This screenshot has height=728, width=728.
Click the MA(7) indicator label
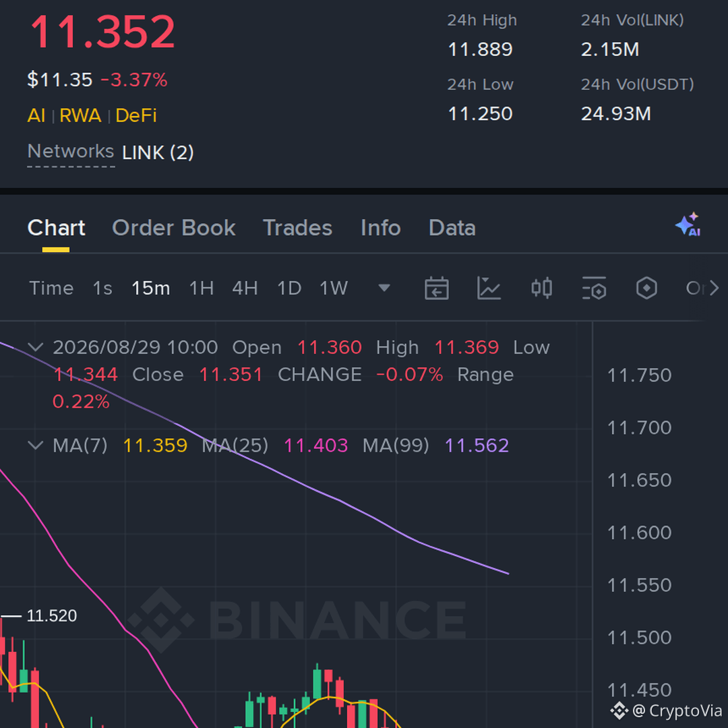80,446
